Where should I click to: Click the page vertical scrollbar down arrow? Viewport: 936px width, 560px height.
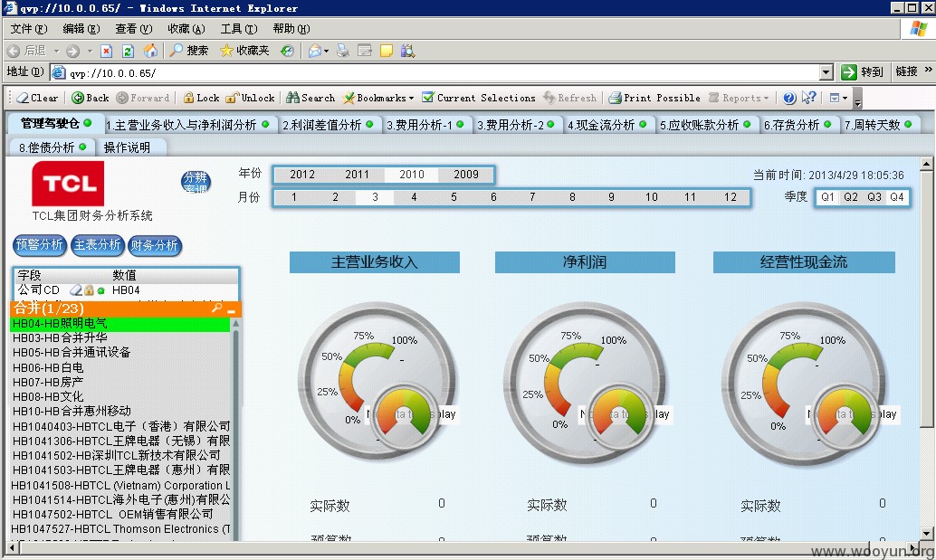pos(926,533)
